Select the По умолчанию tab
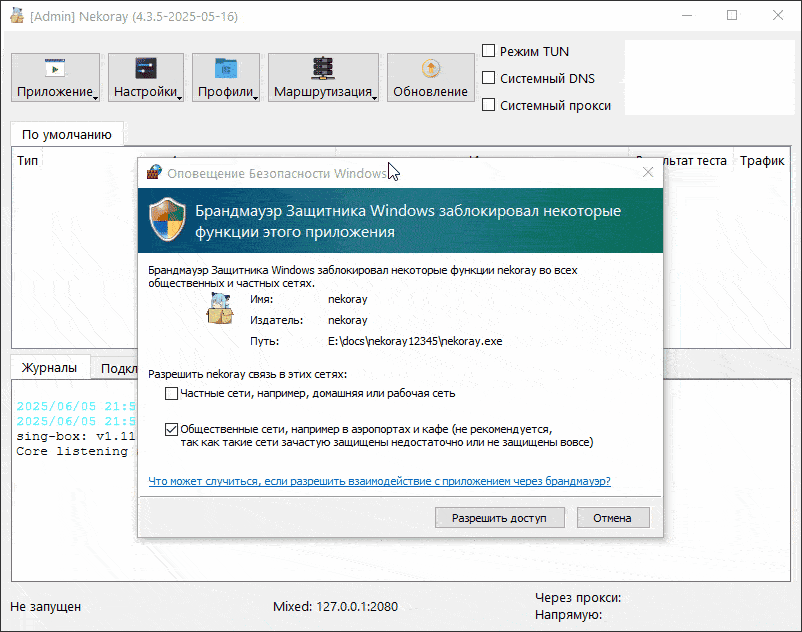Screen dimensions: 802x632 pyautogui.click(x=66, y=135)
